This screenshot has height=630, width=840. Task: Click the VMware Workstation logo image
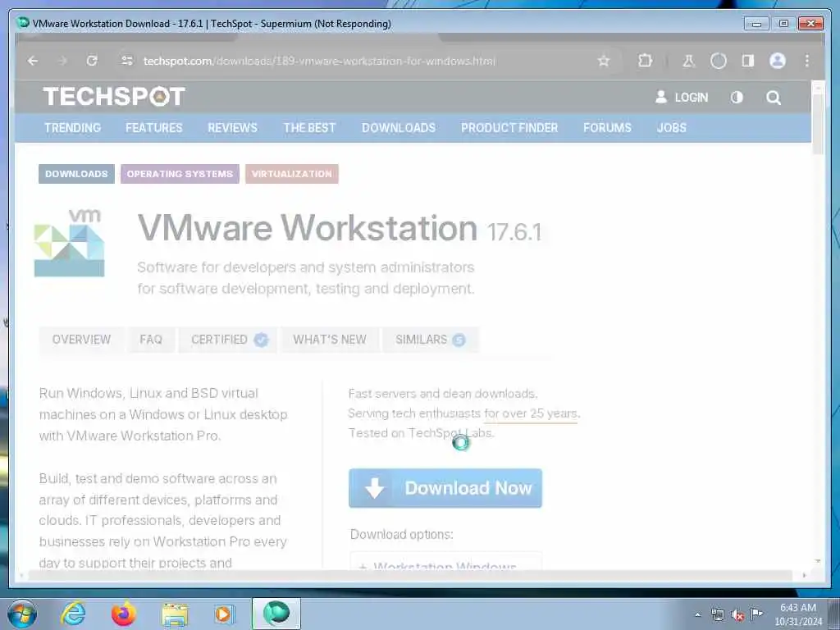coord(69,243)
